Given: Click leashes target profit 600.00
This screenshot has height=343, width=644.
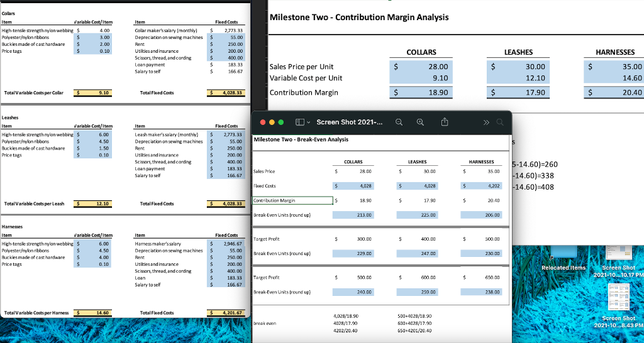Looking at the screenshot, I should click(x=429, y=278).
